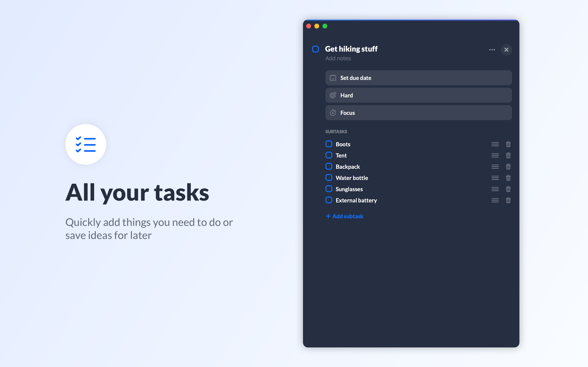Click the calendar icon in Set due date
This screenshot has height=367, width=588.
[333, 78]
